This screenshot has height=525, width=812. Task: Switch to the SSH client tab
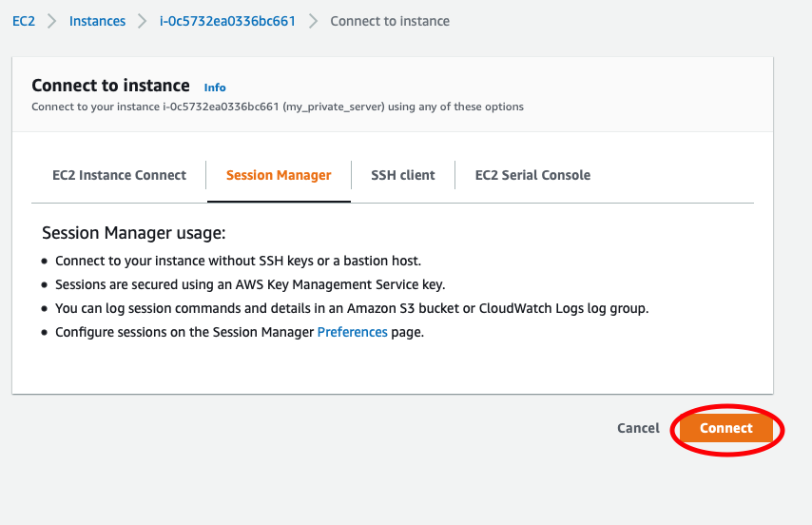[x=402, y=175]
